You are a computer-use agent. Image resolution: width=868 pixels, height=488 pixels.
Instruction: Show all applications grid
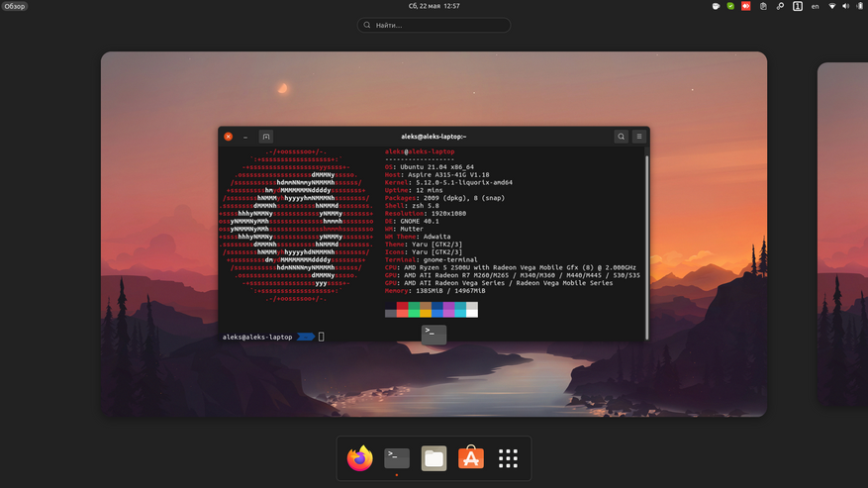coord(508,458)
